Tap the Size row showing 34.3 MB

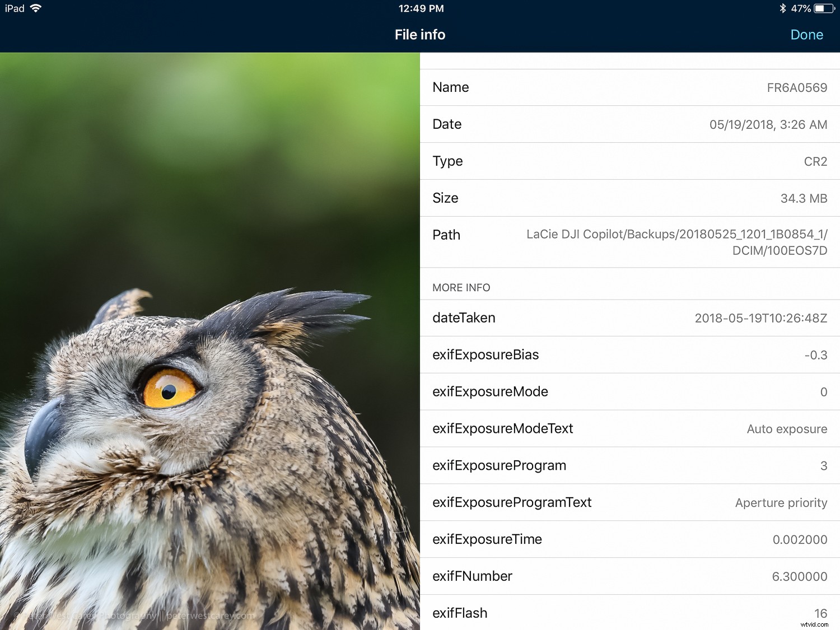coord(629,198)
